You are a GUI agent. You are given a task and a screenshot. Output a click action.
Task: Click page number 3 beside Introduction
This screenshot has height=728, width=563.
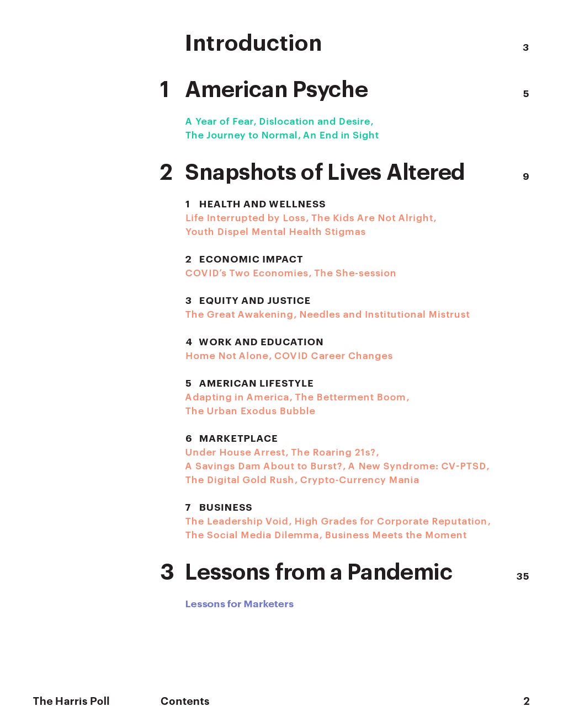[525, 47]
